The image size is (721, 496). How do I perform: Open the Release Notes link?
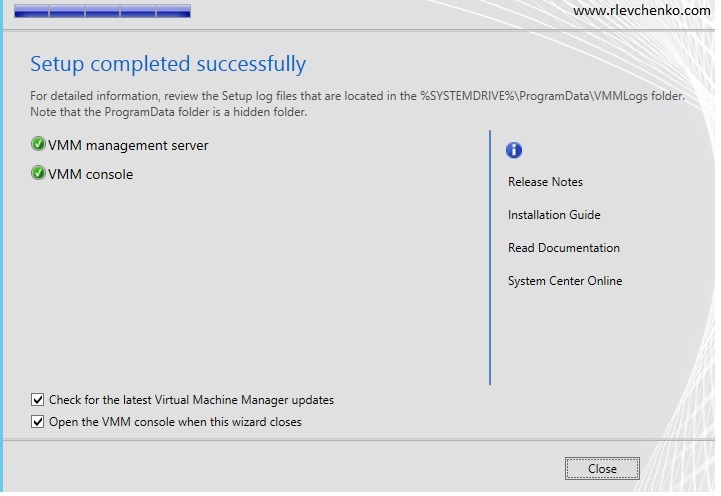click(545, 182)
